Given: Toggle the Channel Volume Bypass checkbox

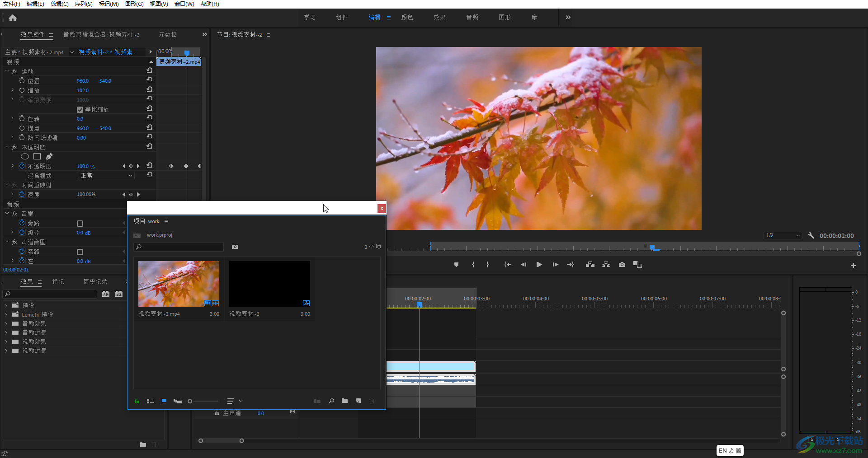Looking at the screenshot, I should (x=80, y=252).
